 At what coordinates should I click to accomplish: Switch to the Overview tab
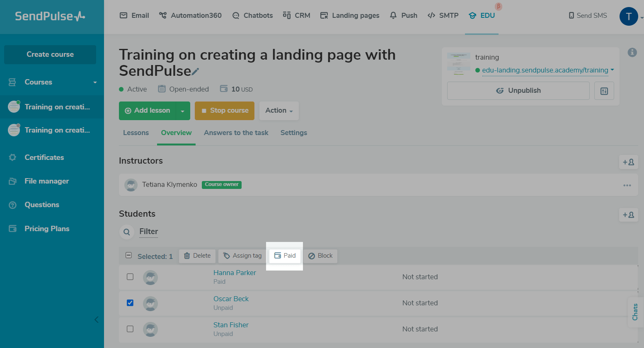click(176, 133)
